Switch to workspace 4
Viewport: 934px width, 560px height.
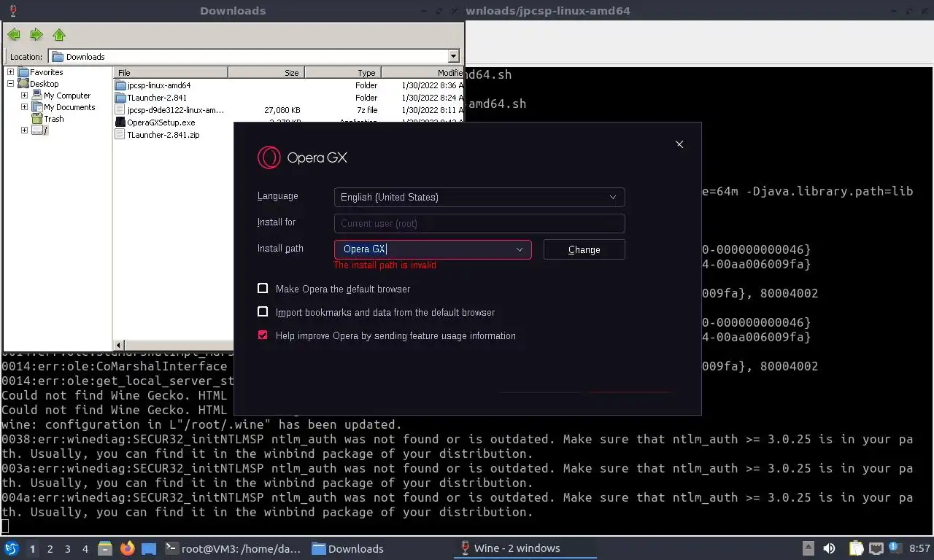click(x=85, y=548)
